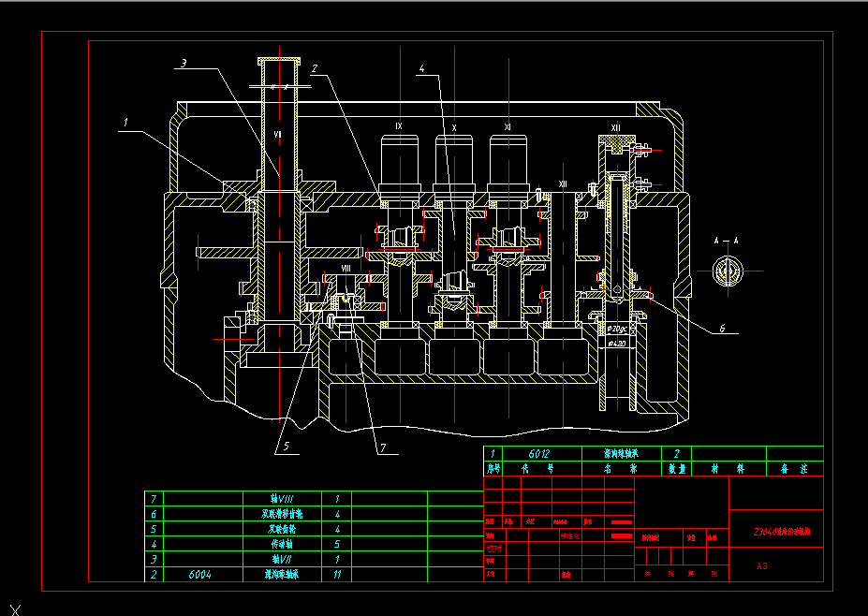This screenshot has height=616, width=868.
Task: Click the A—A section view label
Action: click(x=727, y=241)
